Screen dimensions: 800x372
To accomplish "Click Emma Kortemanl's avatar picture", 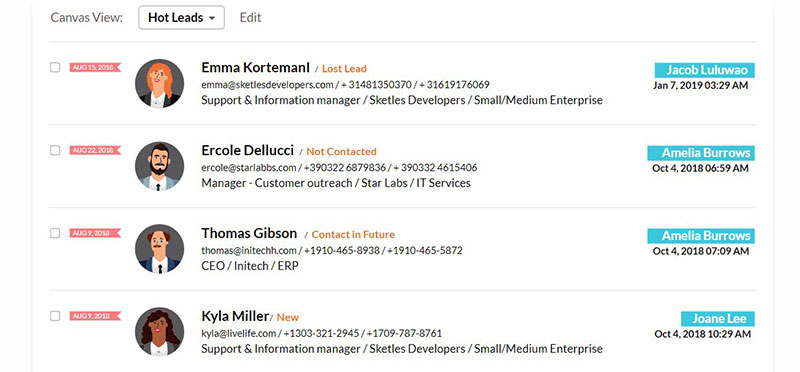I will tap(159, 83).
